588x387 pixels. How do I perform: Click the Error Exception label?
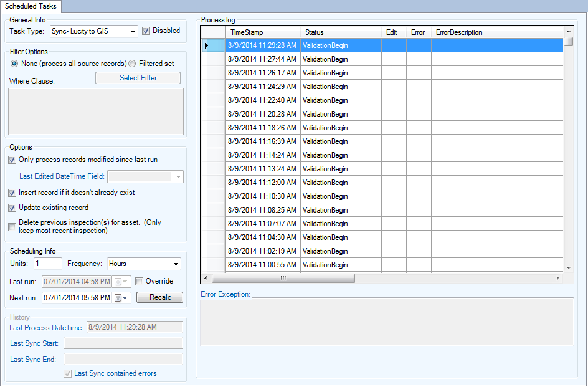pos(225,294)
